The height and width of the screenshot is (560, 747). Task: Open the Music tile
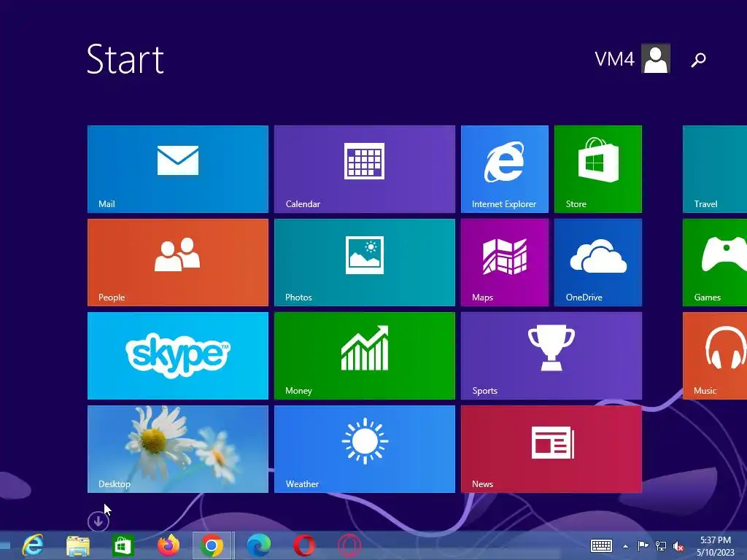pyautogui.click(x=715, y=356)
